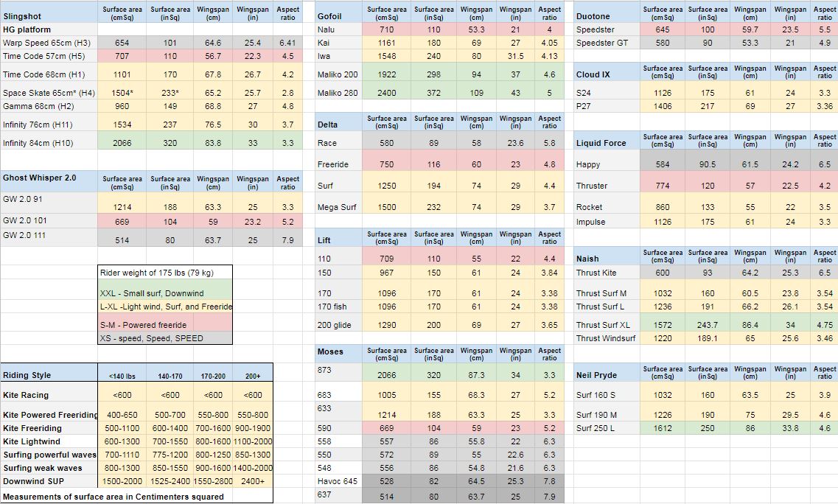The image size is (838, 504).
Task: Select the Warp Speed 65cm (H3) cell
Action: 49,43
